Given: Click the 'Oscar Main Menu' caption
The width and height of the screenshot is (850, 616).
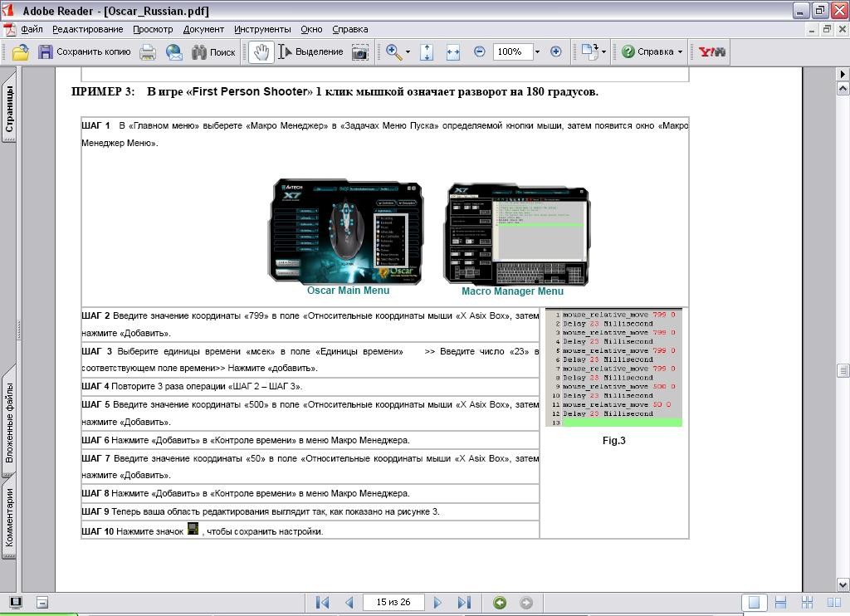Looking at the screenshot, I should [x=348, y=291].
